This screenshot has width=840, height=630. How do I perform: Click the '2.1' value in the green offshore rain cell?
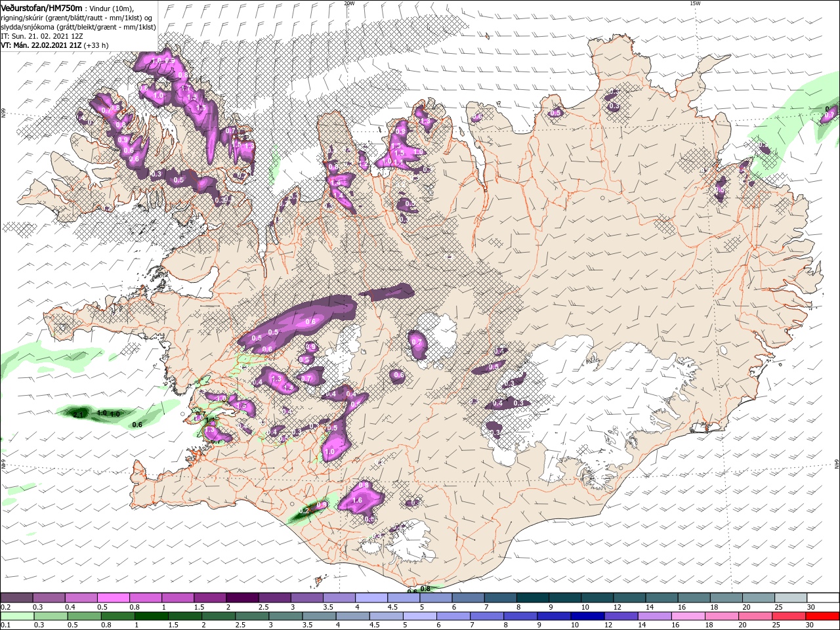[78, 414]
